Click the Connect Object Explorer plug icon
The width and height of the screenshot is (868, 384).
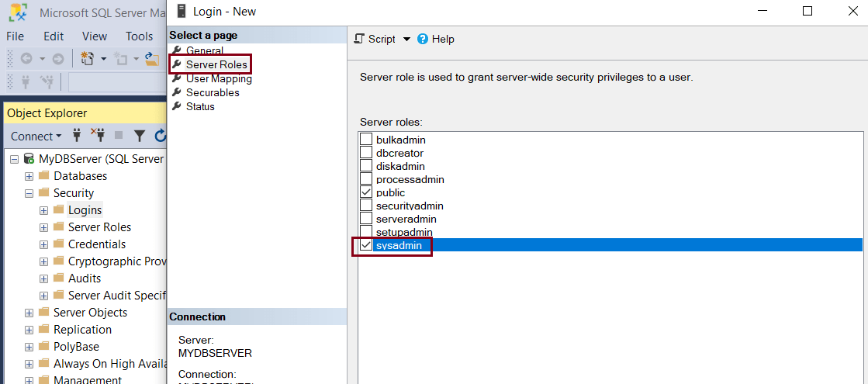tap(77, 136)
